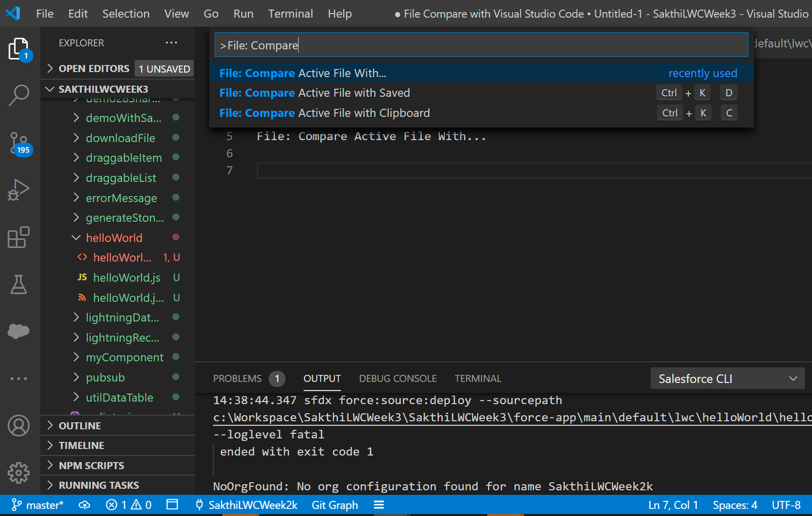The image size is (812, 516).
Task: Expand the OUTLINE section
Action: [x=80, y=426]
